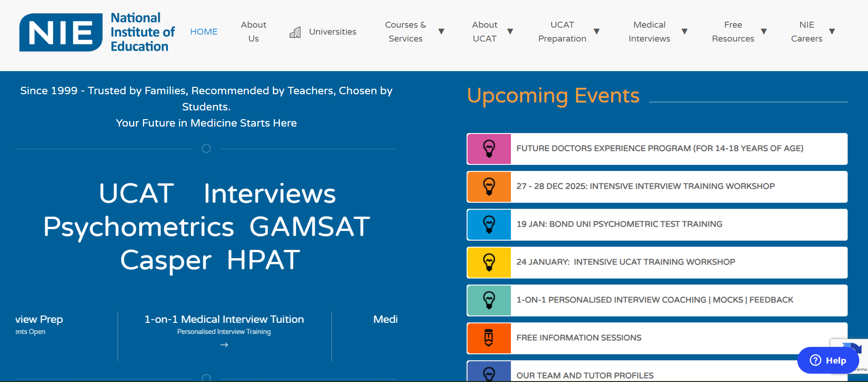Expand the Medical Interviews dropdown arrow
The height and width of the screenshot is (382, 868).
(x=685, y=31)
